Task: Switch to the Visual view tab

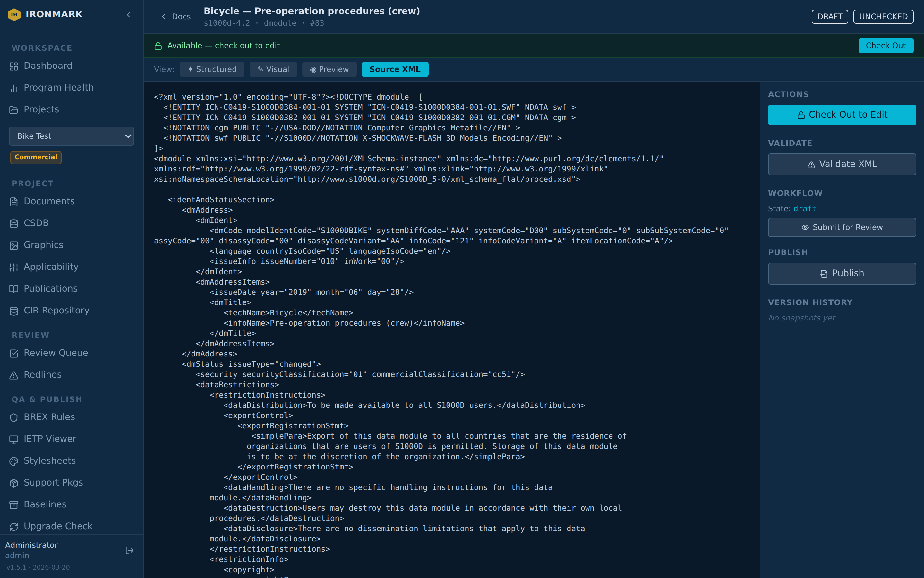Action: (273, 69)
